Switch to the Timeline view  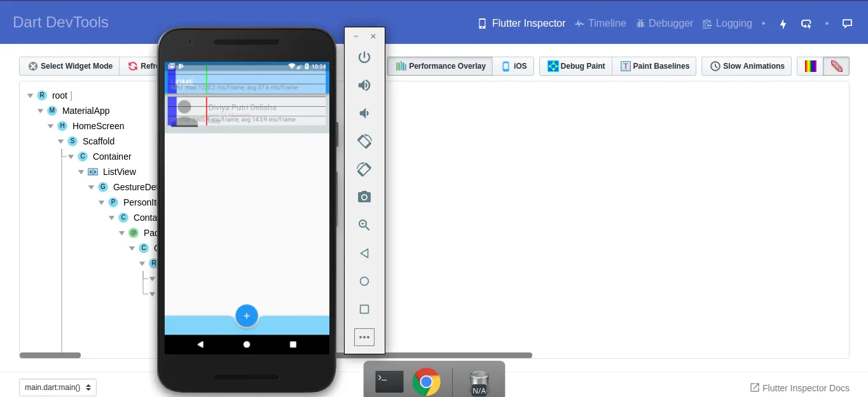pos(600,23)
